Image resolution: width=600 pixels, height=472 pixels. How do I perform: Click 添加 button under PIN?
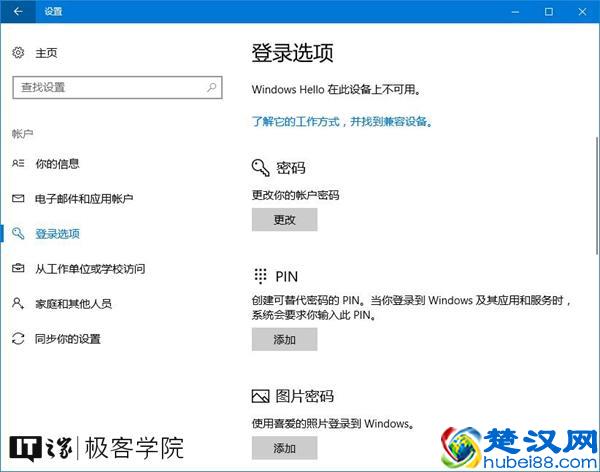tap(284, 339)
